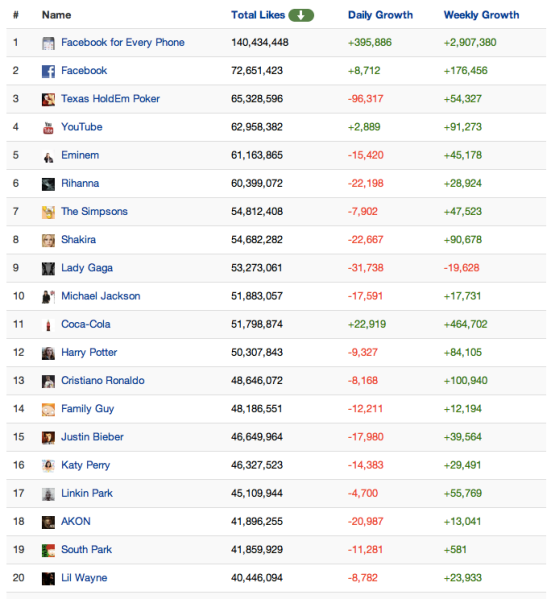Open the Lil Wayne name link

pyautogui.click(x=84, y=578)
